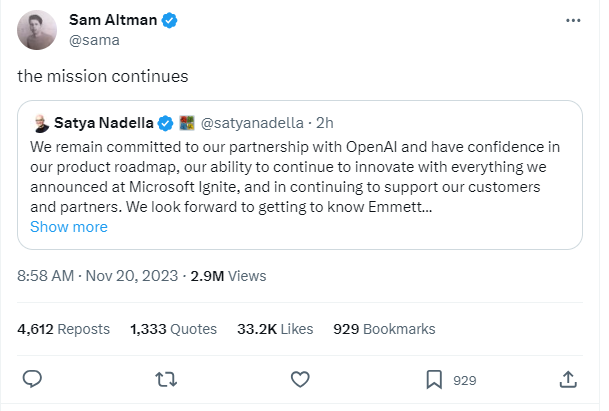Click the Microsoft affiliation logo badge
The image size is (609, 411).
click(x=186, y=124)
